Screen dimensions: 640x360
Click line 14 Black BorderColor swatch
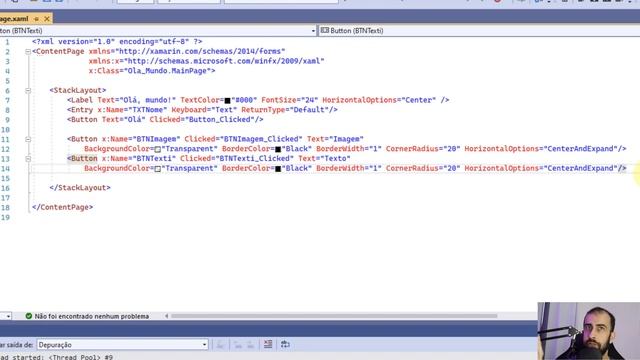point(278,169)
